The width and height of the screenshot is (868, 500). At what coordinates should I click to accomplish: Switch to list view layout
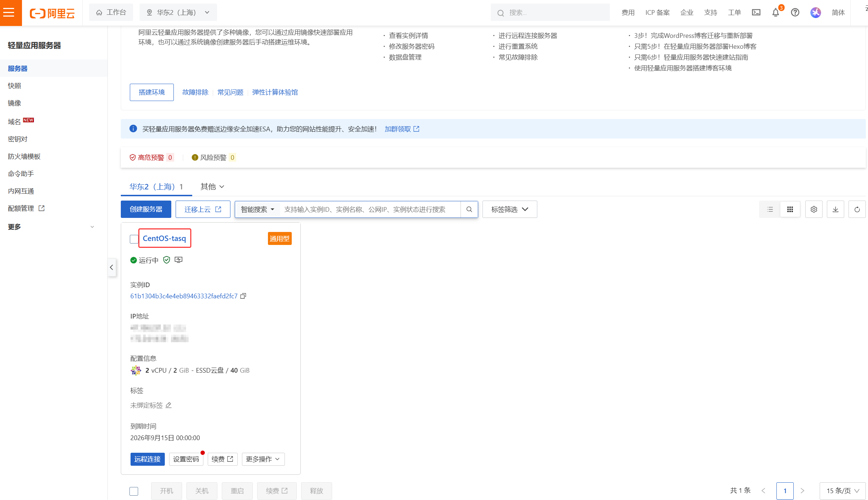tap(770, 209)
